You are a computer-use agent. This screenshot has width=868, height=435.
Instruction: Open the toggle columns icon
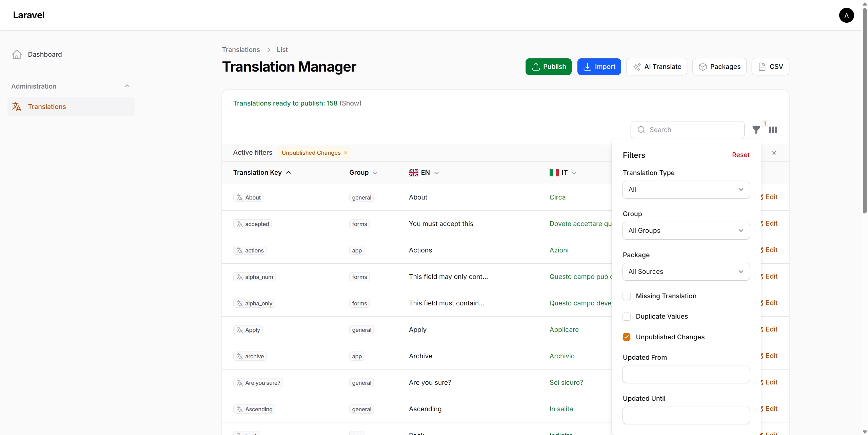773,130
